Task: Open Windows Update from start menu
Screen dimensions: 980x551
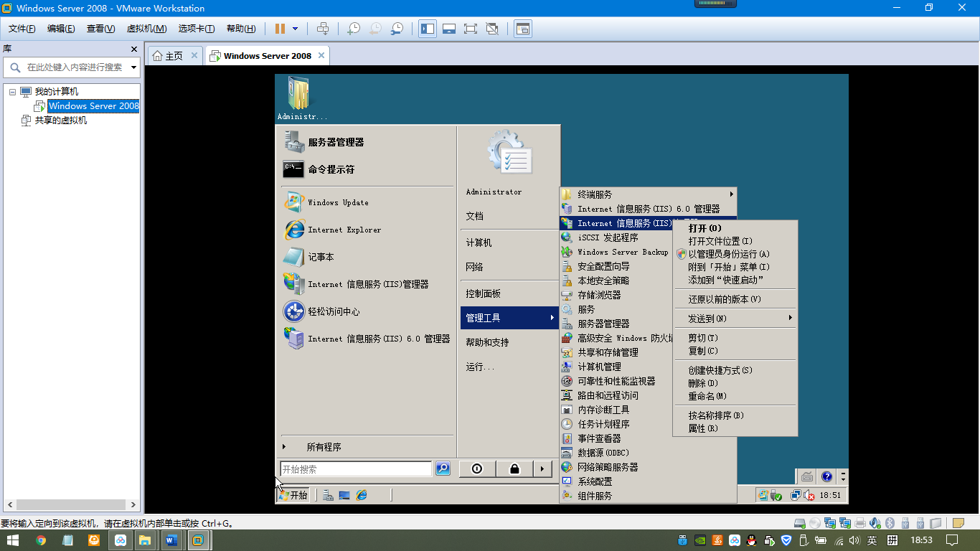Action: point(338,202)
